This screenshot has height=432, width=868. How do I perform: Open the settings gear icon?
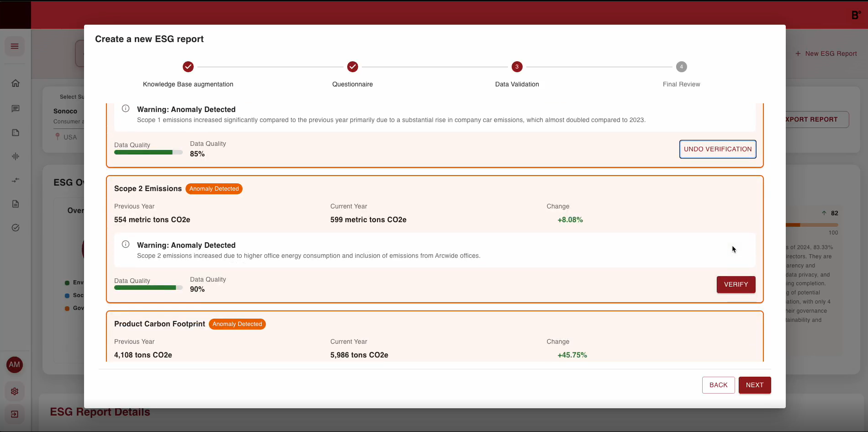pos(15,391)
